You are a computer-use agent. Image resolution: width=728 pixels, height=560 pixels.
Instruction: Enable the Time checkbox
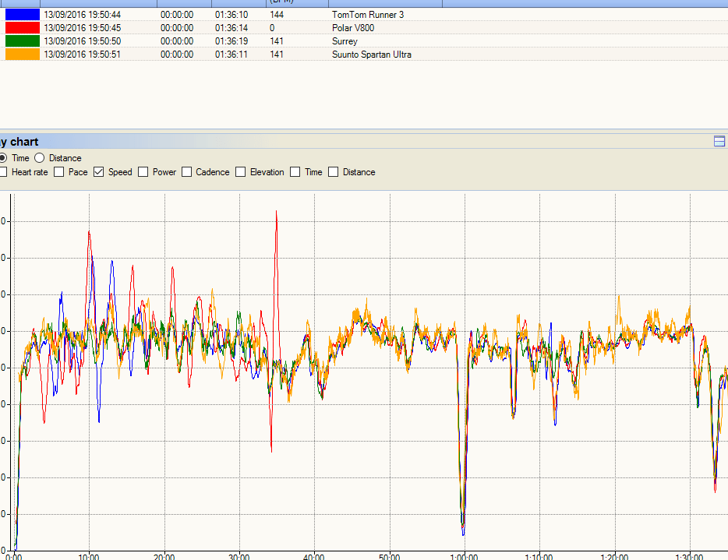(x=295, y=172)
